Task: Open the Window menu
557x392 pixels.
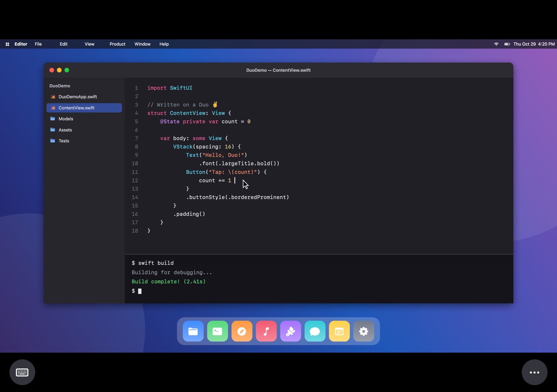Action: 142,44
